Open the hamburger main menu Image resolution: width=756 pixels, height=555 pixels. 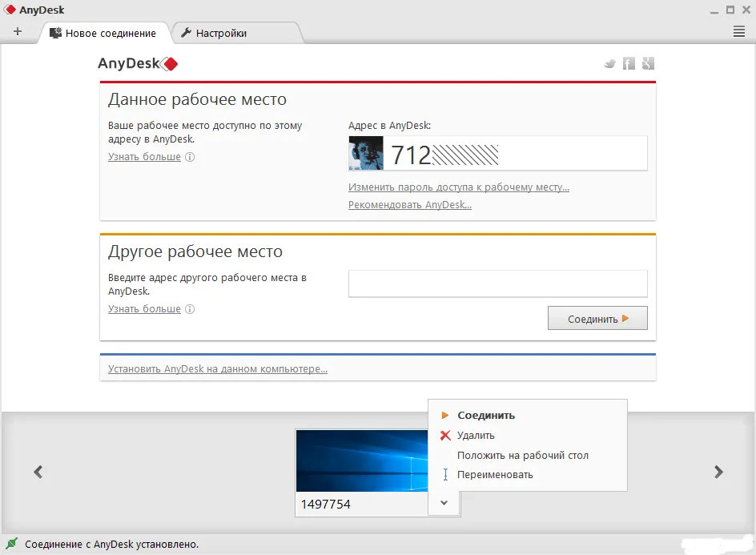739,32
